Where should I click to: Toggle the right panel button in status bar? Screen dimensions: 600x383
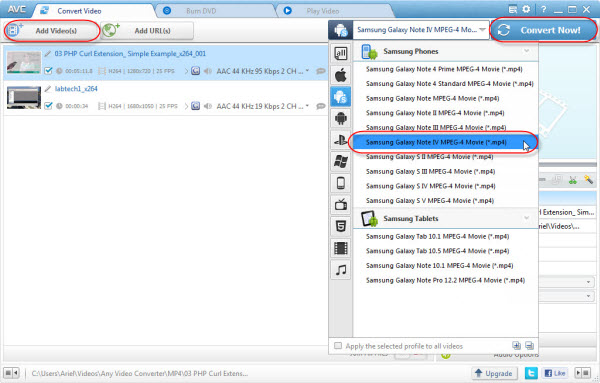tap(583, 373)
